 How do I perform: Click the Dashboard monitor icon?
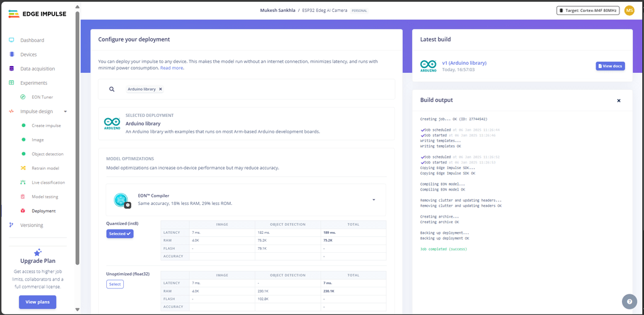coord(11,40)
